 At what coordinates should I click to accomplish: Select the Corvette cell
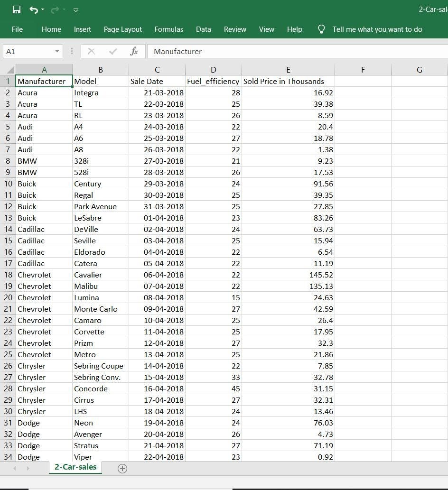click(x=100, y=332)
